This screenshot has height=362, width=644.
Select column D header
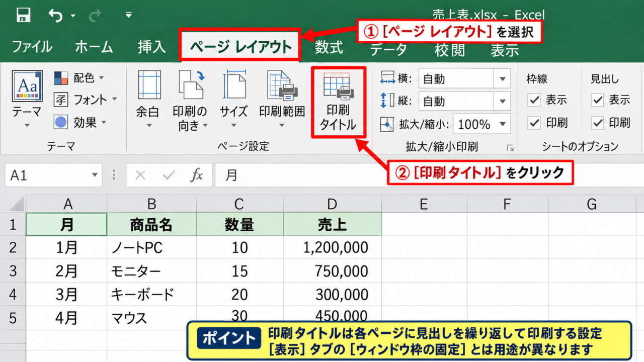332,204
